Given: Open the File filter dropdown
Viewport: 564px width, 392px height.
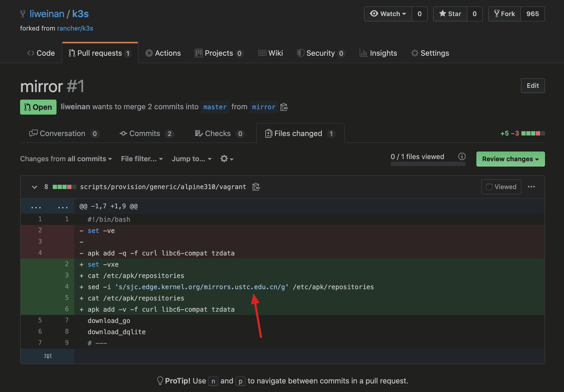Looking at the screenshot, I should [x=142, y=159].
